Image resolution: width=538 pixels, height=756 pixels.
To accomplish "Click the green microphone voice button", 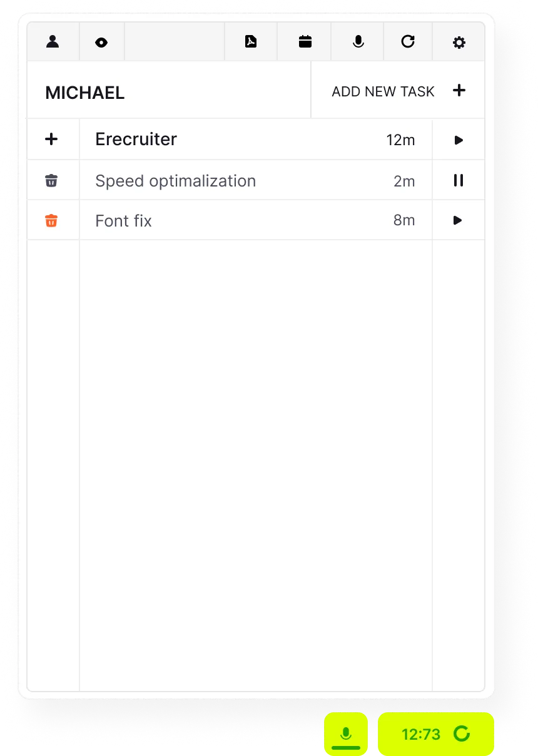I will click(346, 734).
